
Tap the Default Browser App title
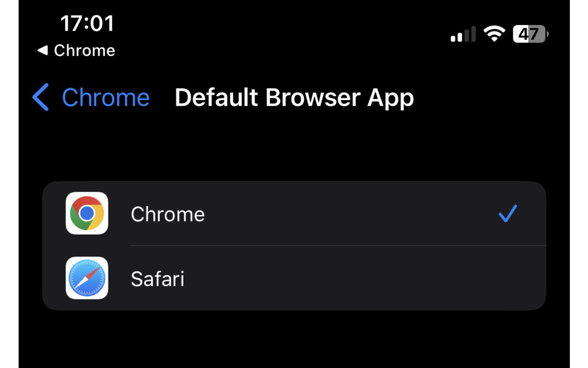(x=294, y=98)
